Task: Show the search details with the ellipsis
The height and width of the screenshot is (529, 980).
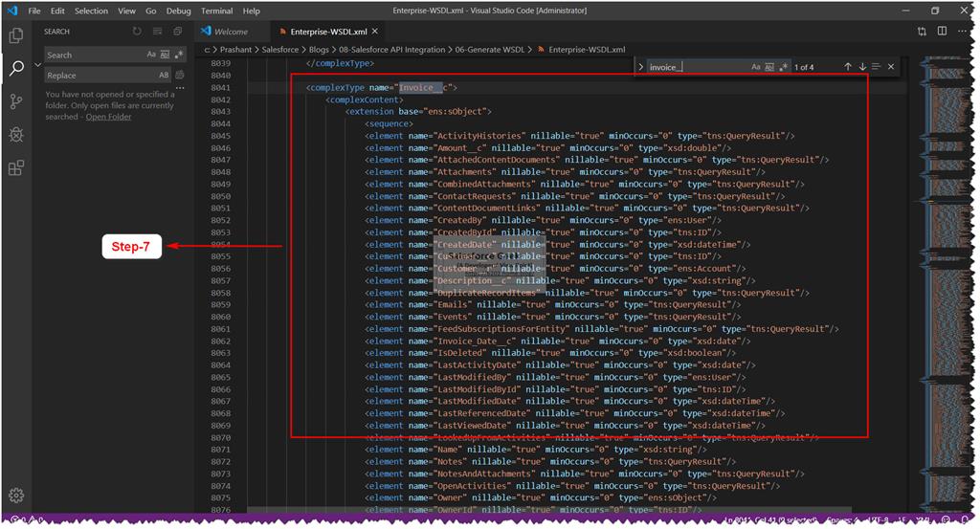Action: (x=180, y=88)
